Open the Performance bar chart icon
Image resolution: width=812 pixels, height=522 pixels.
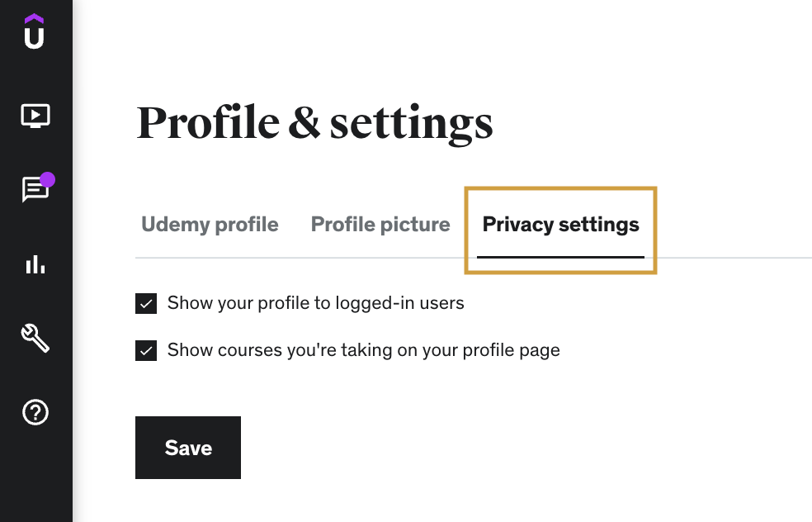click(35, 264)
